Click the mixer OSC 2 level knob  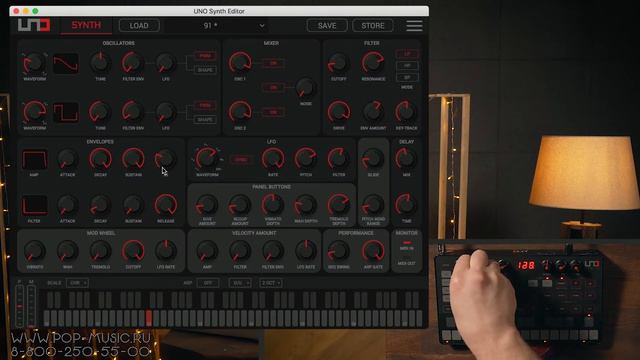click(240, 112)
